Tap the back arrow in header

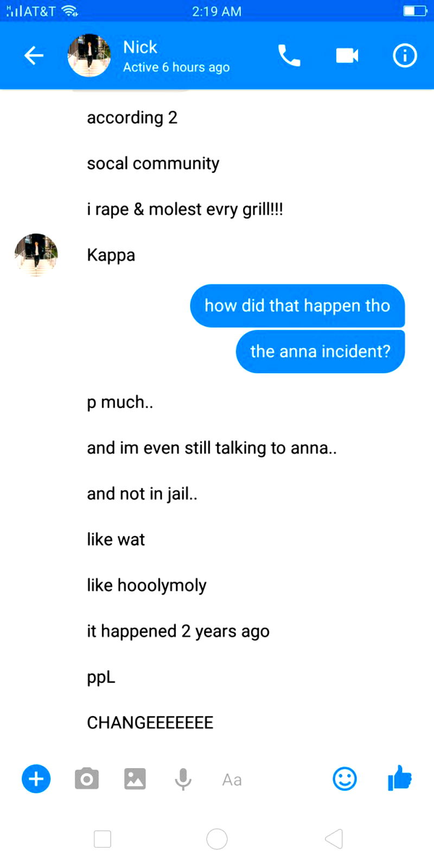[x=34, y=55]
